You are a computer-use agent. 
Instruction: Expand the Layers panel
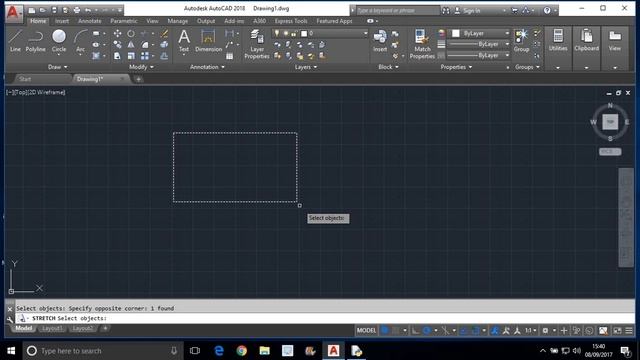pyautogui.click(x=306, y=67)
